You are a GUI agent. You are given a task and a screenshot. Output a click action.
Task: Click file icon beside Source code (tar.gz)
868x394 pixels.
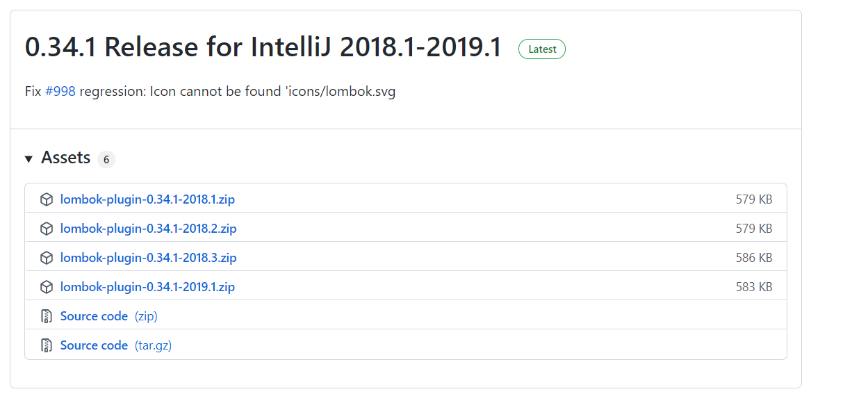click(x=47, y=345)
